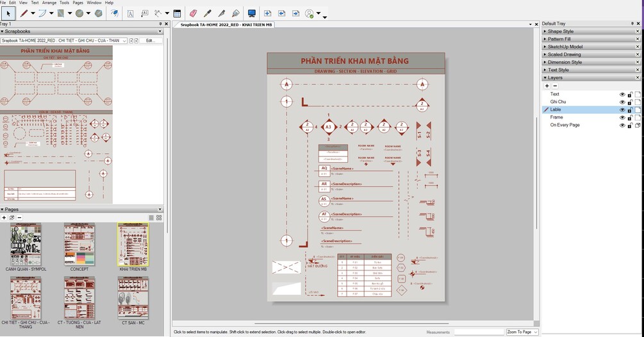Click the Measurements input box

[x=479, y=332]
